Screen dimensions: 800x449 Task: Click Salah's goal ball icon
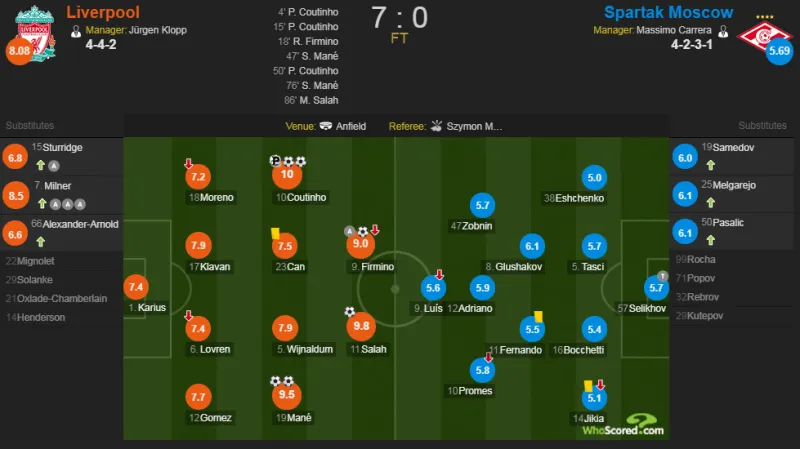[349, 311]
